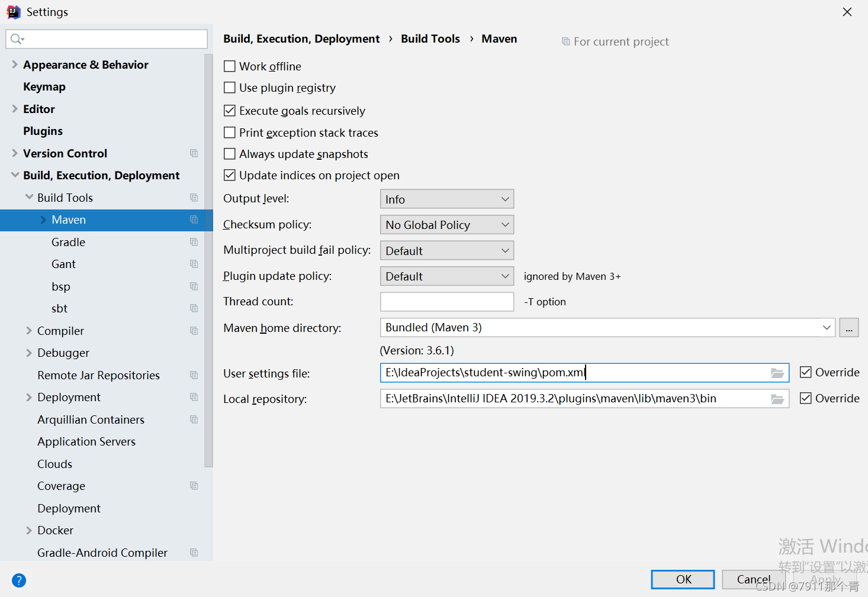Open Multiproject build fail policy dropdown
The height and width of the screenshot is (597, 868).
click(447, 251)
